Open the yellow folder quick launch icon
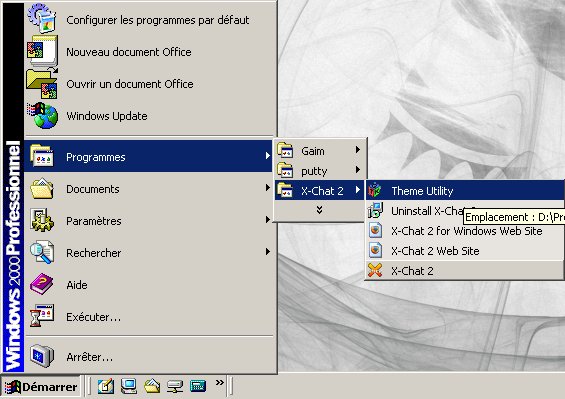Screen dimensions: 565x399 click(x=152, y=386)
